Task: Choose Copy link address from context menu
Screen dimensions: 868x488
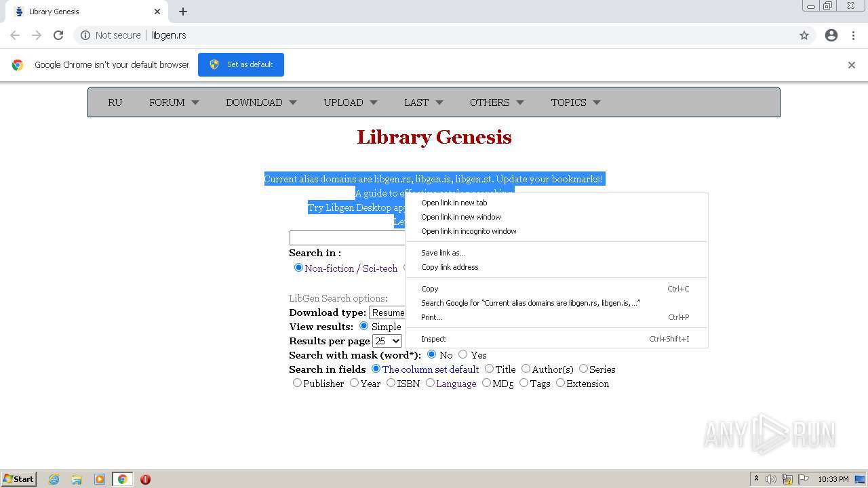Action: tap(556, 267)
